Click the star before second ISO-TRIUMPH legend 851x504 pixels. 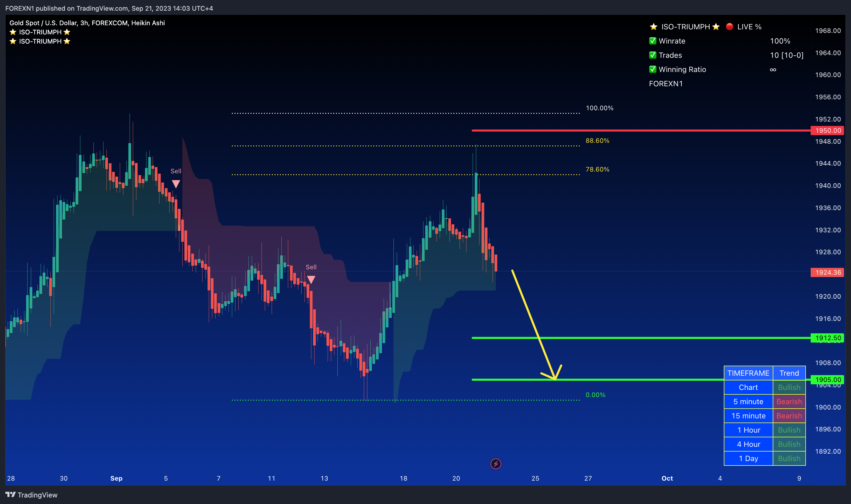(x=13, y=41)
